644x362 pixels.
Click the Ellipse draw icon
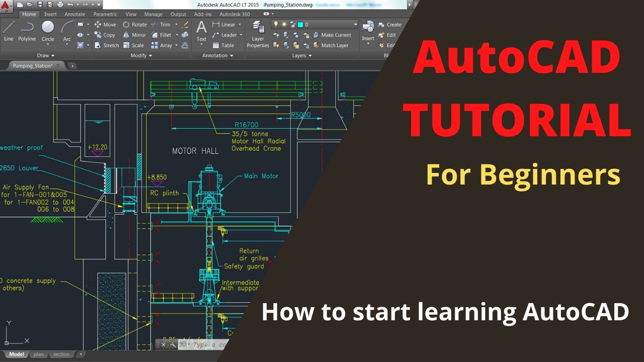[80, 35]
